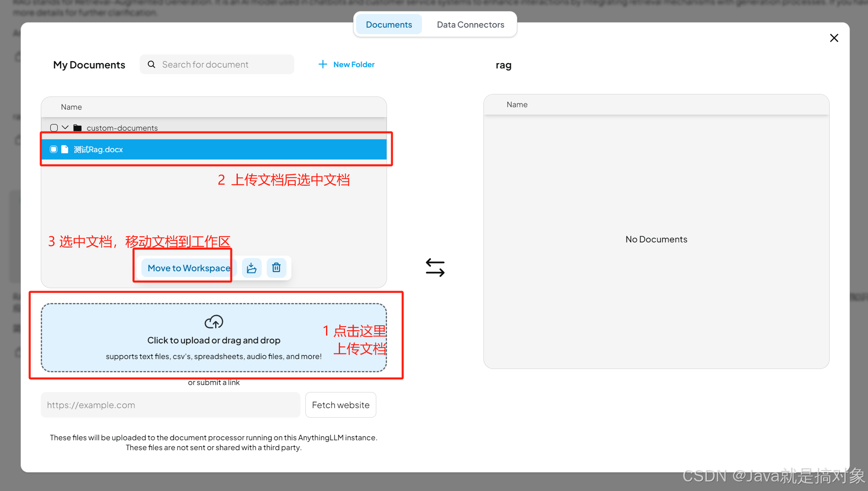868x491 pixels.
Task: Toggle the custom-documents folder checkbox
Action: (54, 128)
